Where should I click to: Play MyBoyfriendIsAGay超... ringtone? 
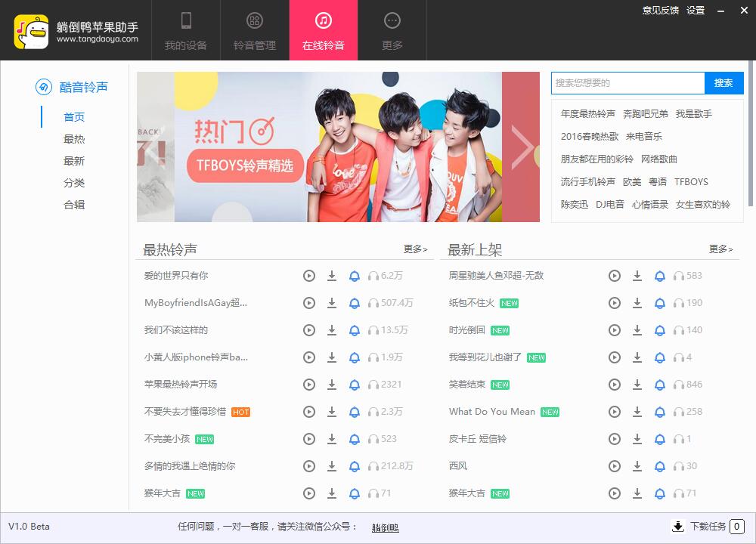pos(309,303)
